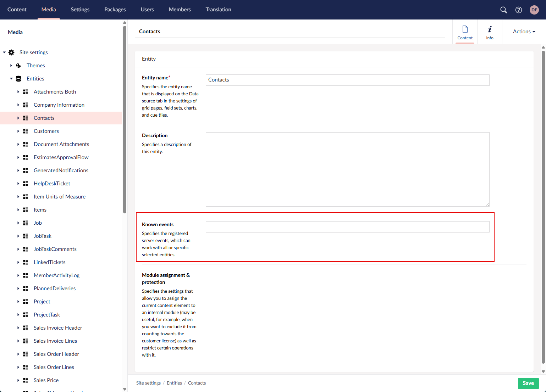Click the Contacts title name field

pyautogui.click(x=290, y=32)
